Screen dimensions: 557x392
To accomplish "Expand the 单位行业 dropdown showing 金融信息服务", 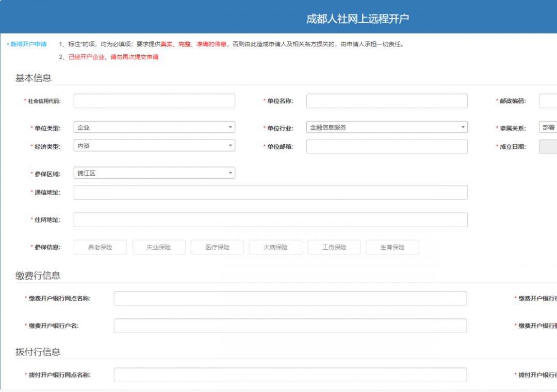I will pos(387,127).
